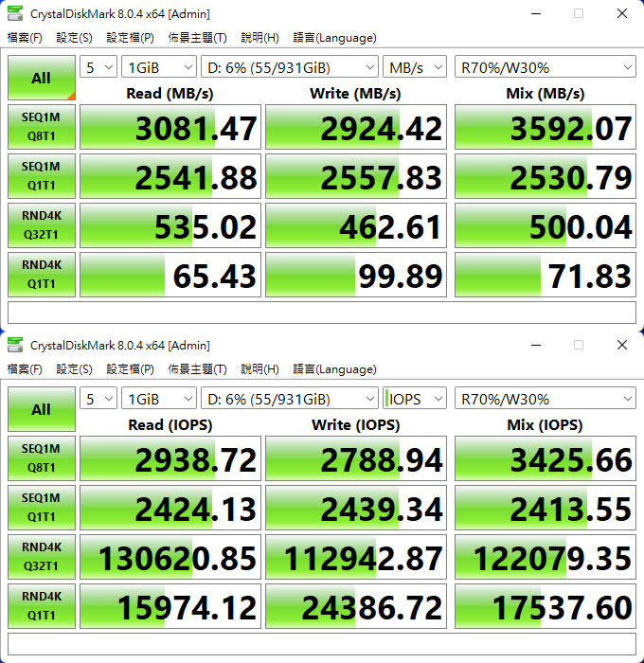Image resolution: width=644 pixels, height=663 pixels.
Task: Run SEQ1M Q1T1 test in MB/s window
Action: (x=42, y=176)
